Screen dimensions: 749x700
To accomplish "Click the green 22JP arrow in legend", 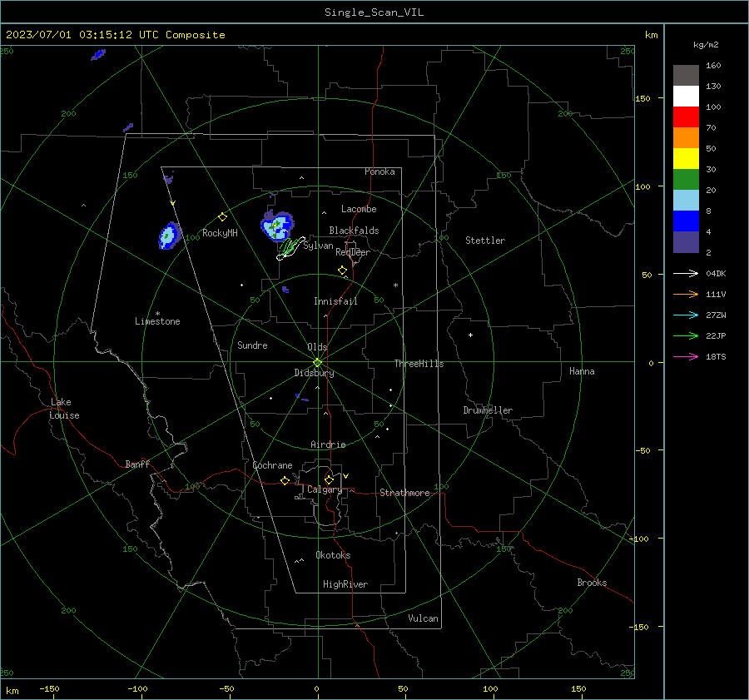I will [x=686, y=336].
